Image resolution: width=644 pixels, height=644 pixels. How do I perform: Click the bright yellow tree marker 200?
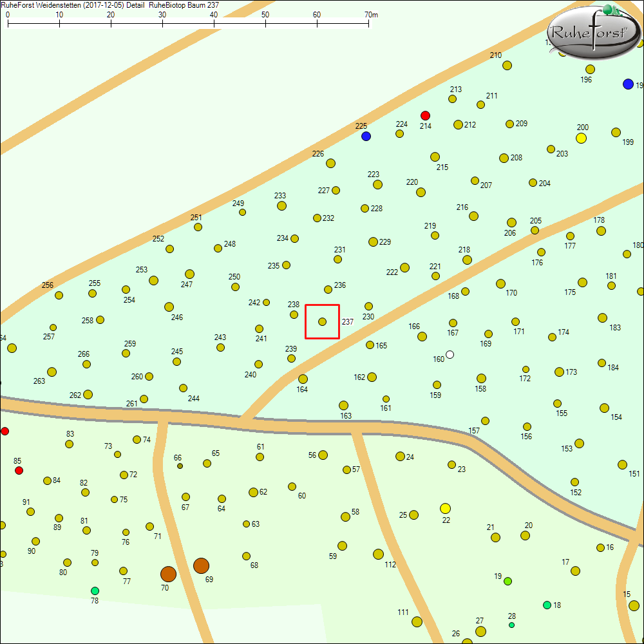(581, 138)
